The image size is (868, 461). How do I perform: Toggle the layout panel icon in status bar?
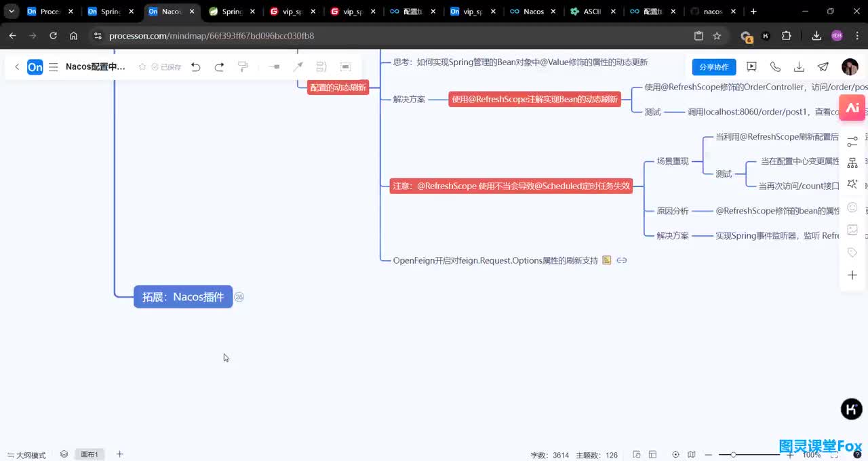tap(652, 455)
